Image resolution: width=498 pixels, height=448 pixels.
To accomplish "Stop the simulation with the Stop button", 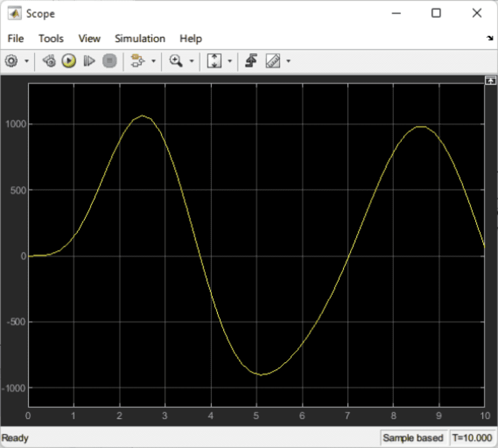I will point(110,60).
